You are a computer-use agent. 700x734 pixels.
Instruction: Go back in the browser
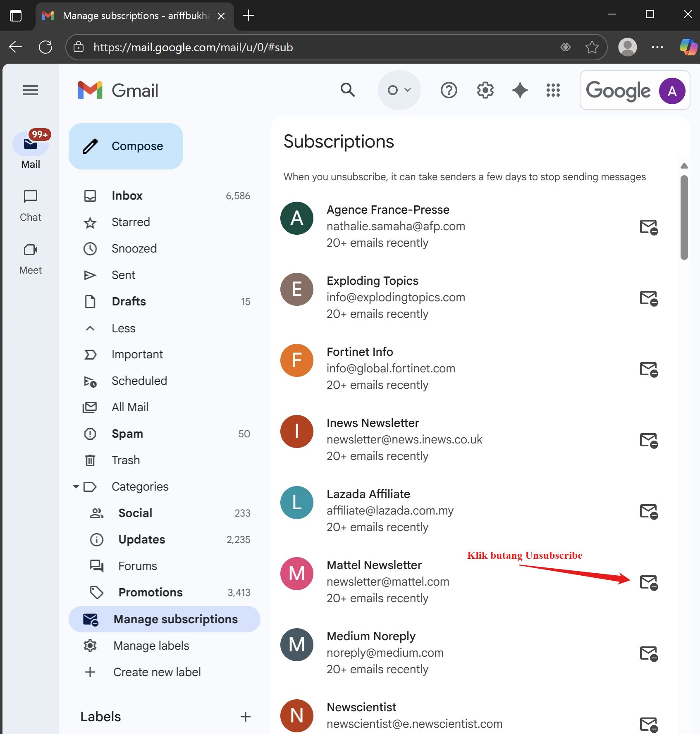pos(16,47)
